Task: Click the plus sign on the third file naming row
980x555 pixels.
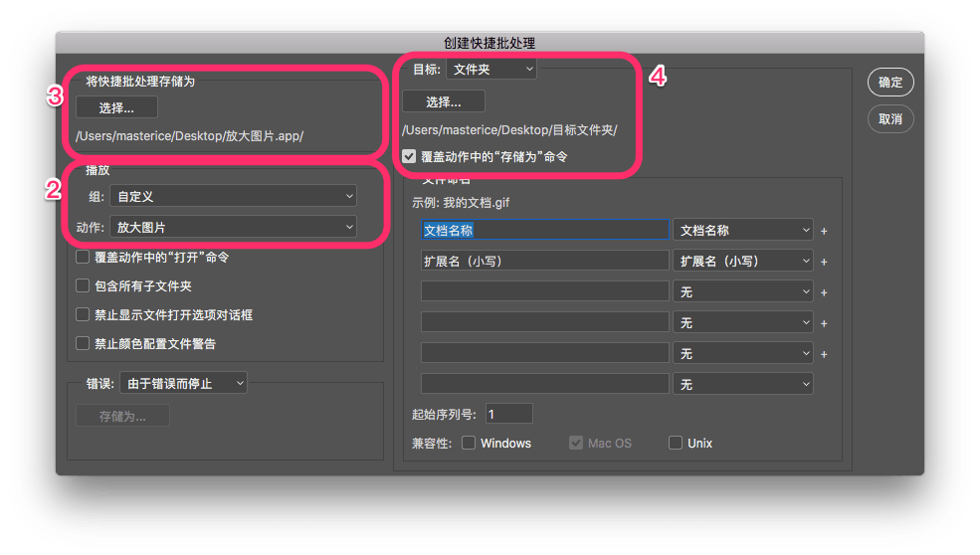Action: (x=823, y=292)
